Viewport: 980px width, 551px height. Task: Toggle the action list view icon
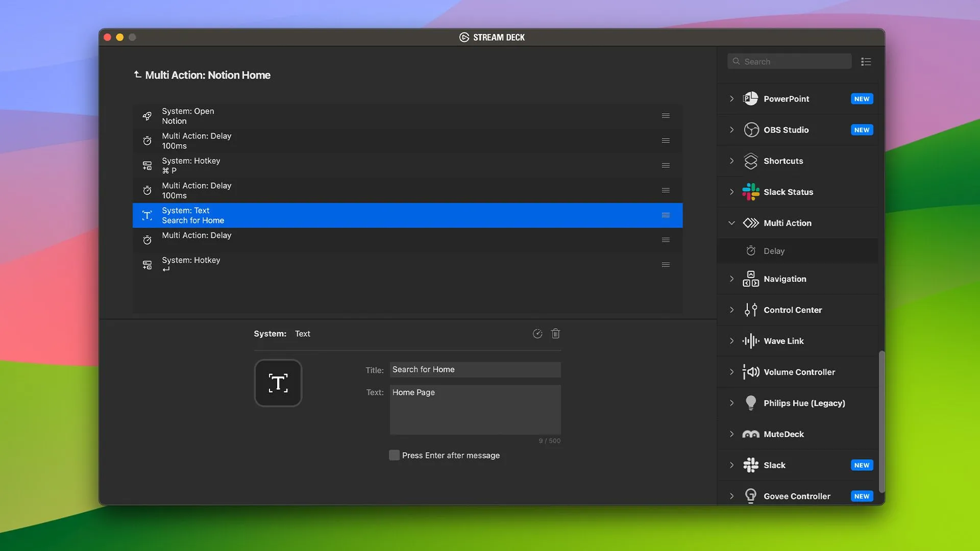tap(866, 62)
